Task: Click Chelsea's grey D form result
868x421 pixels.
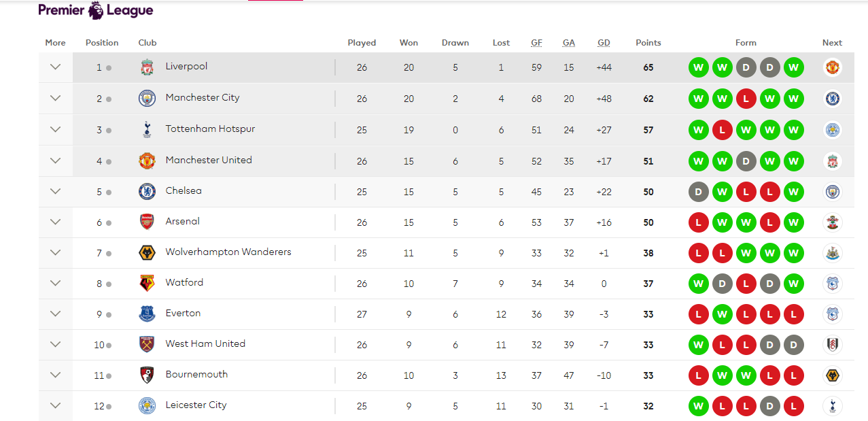Action: coord(698,192)
